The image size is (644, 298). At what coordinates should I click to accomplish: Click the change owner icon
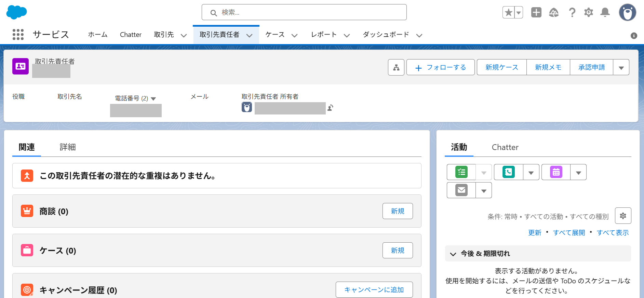click(x=330, y=108)
